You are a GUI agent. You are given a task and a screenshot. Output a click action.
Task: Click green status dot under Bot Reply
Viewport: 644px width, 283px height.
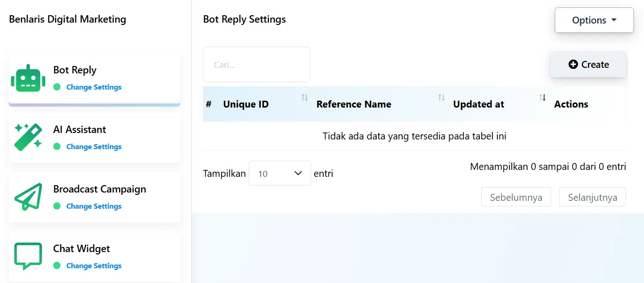[57, 87]
